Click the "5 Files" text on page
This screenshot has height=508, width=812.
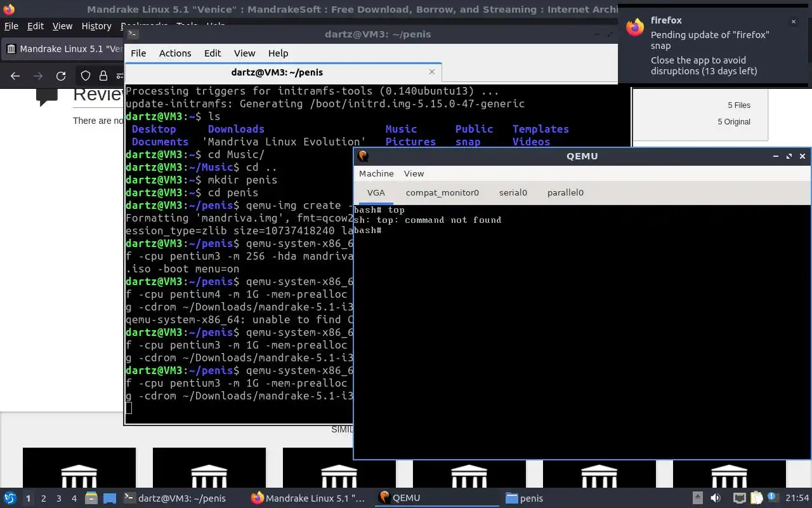739,105
